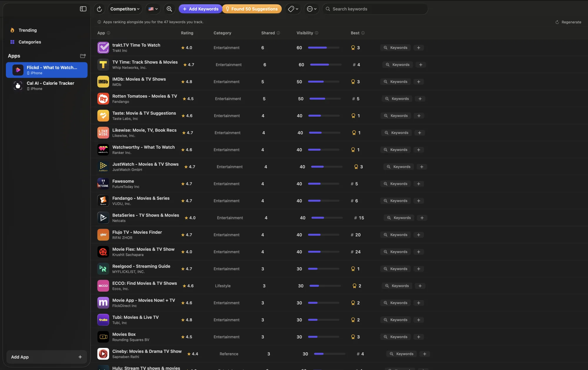The height and width of the screenshot is (370, 588).
Task: Click the new folder icon beside Apps
Action: (83, 56)
